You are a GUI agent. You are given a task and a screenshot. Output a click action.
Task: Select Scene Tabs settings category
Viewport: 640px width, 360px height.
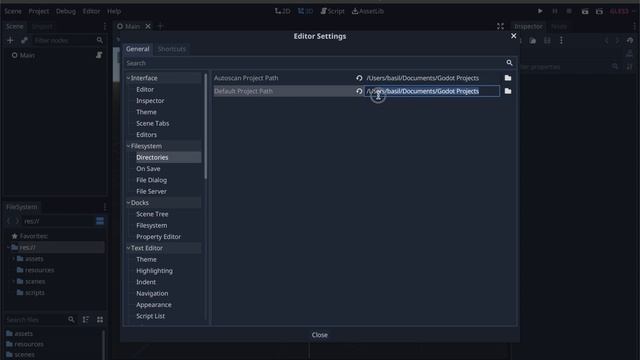click(153, 123)
